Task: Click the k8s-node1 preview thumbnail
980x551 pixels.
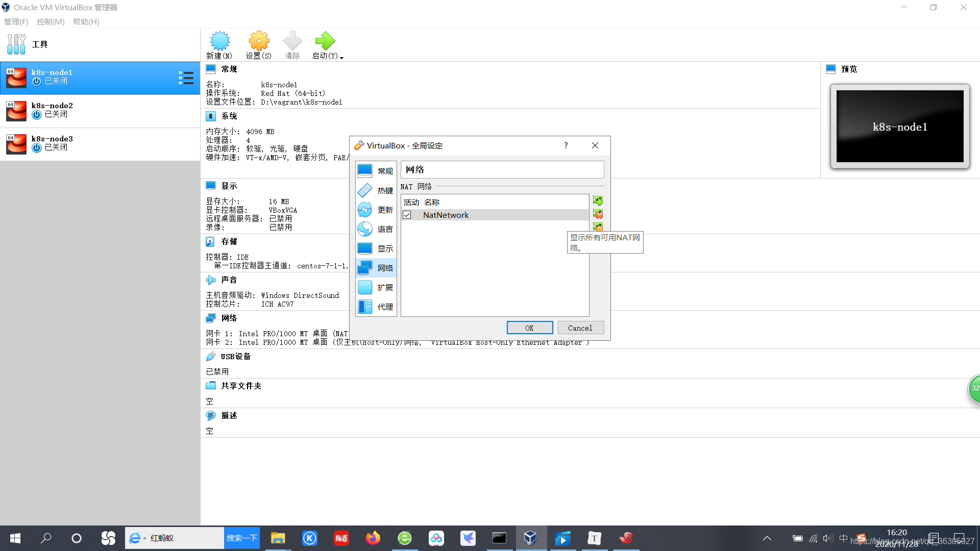Action: pyautogui.click(x=899, y=127)
